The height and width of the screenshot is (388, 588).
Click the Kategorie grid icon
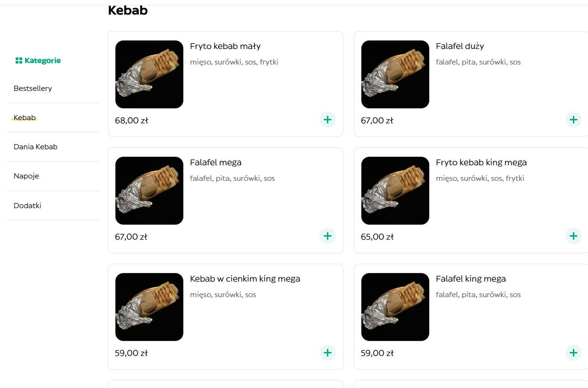pos(19,61)
